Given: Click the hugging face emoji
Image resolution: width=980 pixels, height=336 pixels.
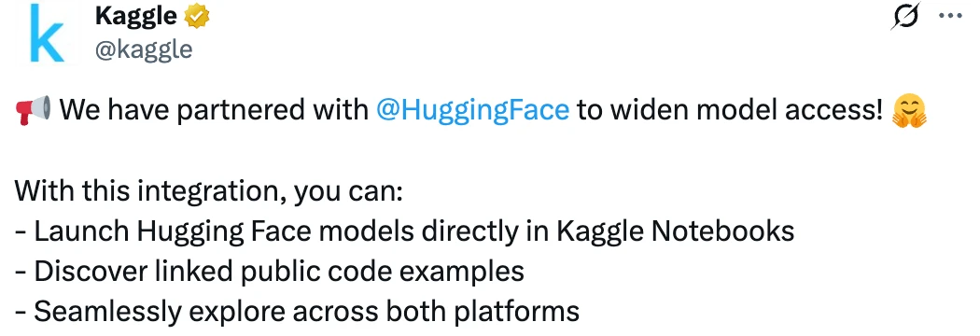Looking at the screenshot, I should pos(909,111).
